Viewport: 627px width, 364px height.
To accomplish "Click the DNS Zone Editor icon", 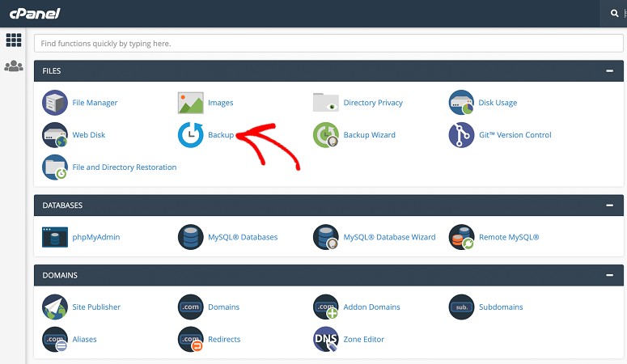I will click(x=326, y=339).
